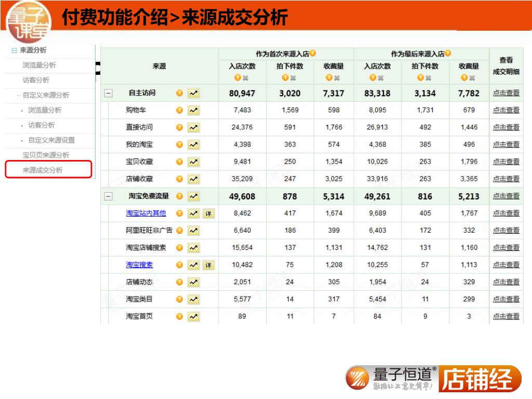Remove first-source 入店次数 column via X icon
This screenshot has width=532, height=399.
click(x=246, y=78)
